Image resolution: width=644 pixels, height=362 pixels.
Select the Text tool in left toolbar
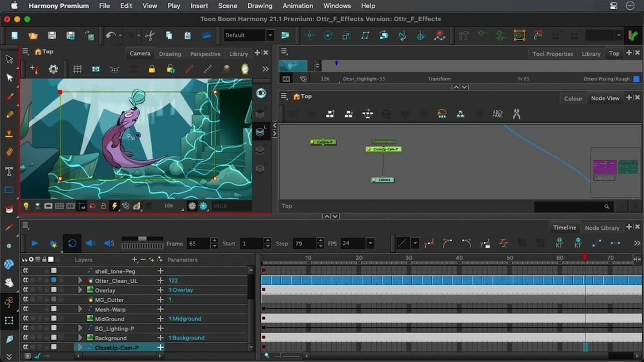(9, 171)
